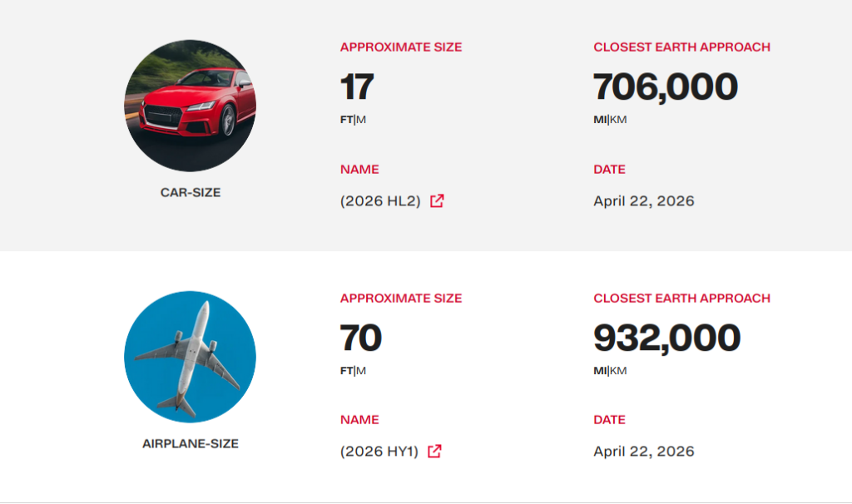Click the 706,000 closest approach value
Screen dimensions: 852x504
coord(666,86)
